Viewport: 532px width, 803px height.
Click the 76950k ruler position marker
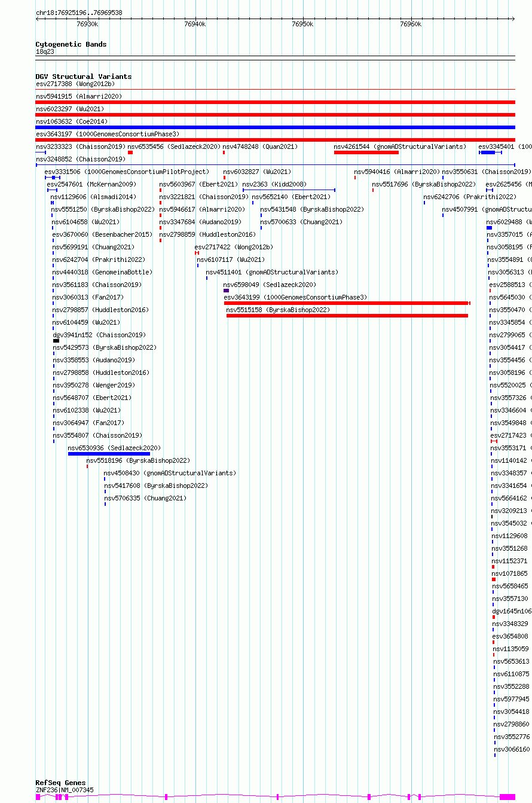(x=302, y=24)
